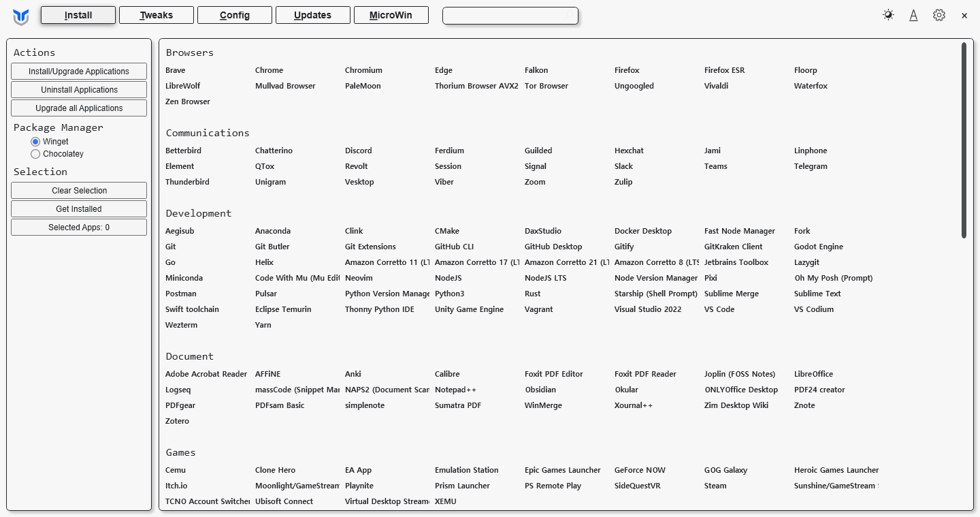The image size is (980, 517).
Task: Select Slack entry
Action: pos(623,166)
